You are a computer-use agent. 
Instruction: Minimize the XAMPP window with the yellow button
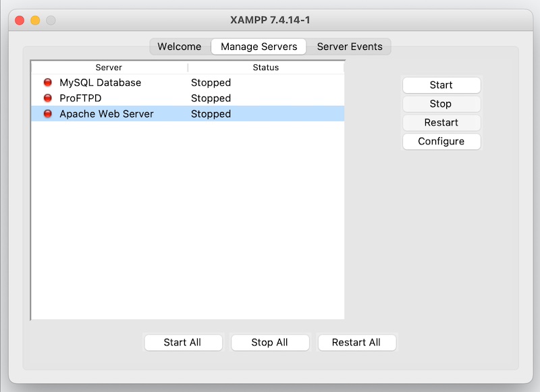(x=35, y=20)
